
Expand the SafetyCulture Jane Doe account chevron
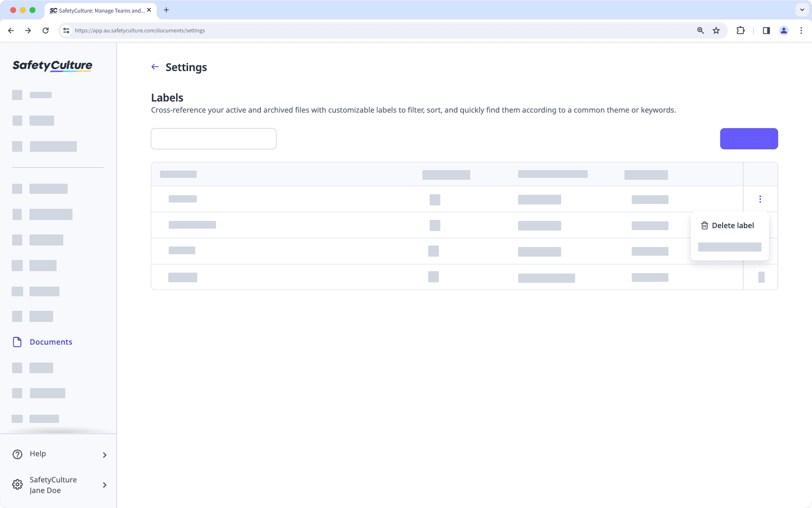tap(104, 485)
